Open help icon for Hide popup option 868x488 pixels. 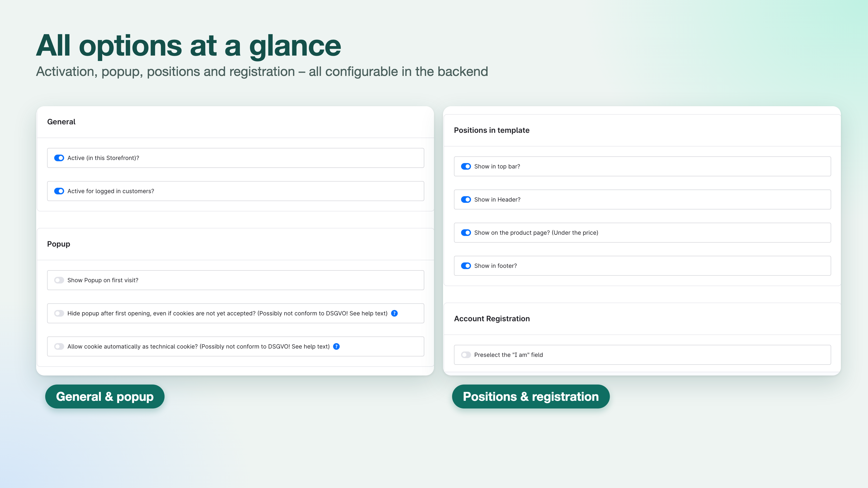point(394,313)
